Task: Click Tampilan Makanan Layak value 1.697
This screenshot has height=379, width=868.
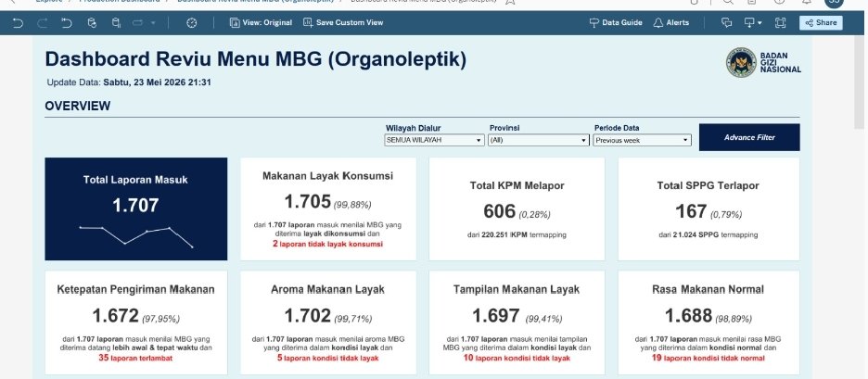Action: (x=496, y=315)
